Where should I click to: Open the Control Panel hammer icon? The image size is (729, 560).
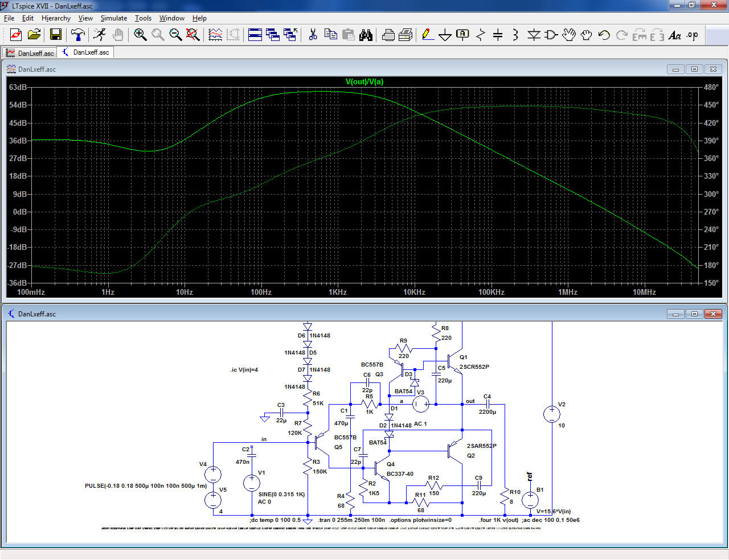pos(77,35)
